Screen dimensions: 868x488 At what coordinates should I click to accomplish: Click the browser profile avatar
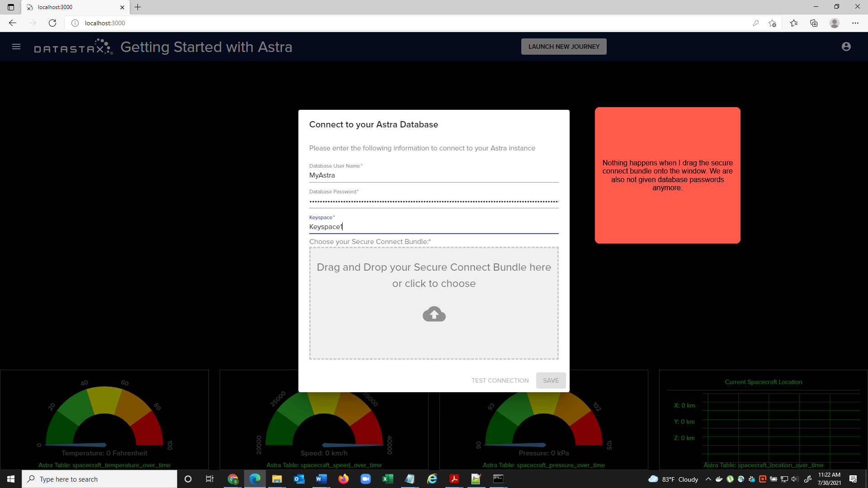835,23
